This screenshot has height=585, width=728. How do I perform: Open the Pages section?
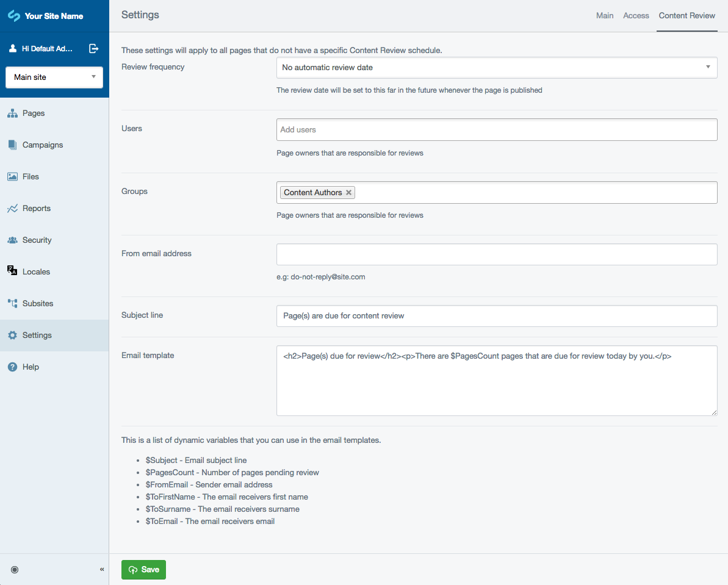point(35,113)
